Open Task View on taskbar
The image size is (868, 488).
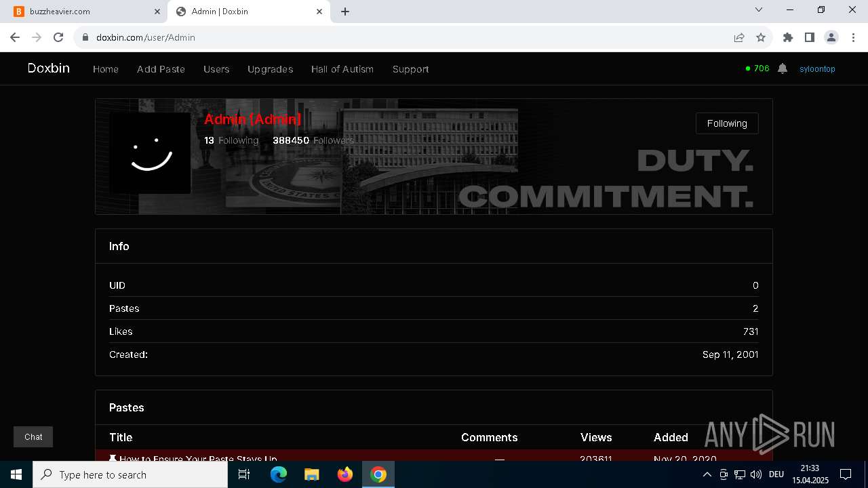(244, 474)
